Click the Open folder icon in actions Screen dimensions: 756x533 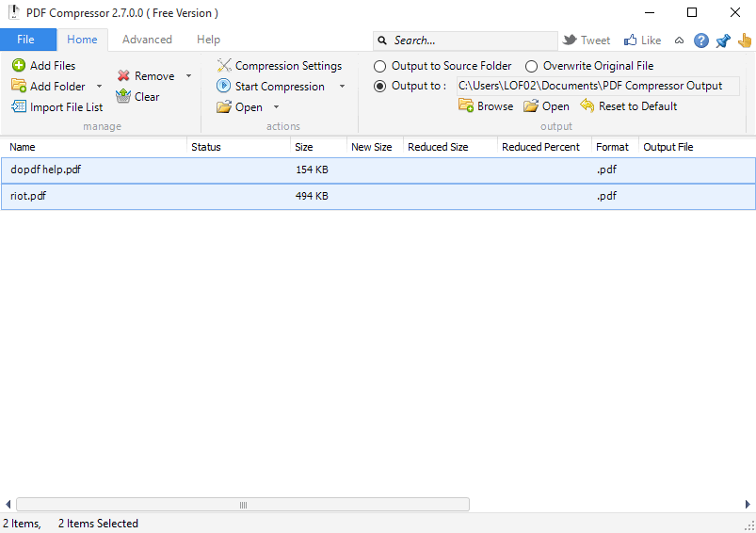point(224,106)
